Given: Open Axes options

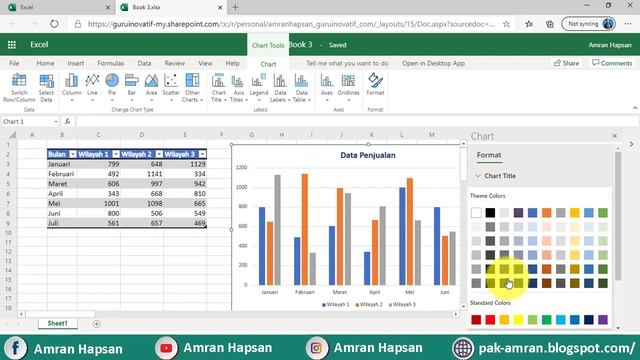Looking at the screenshot, I should click(x=327, y=87).
